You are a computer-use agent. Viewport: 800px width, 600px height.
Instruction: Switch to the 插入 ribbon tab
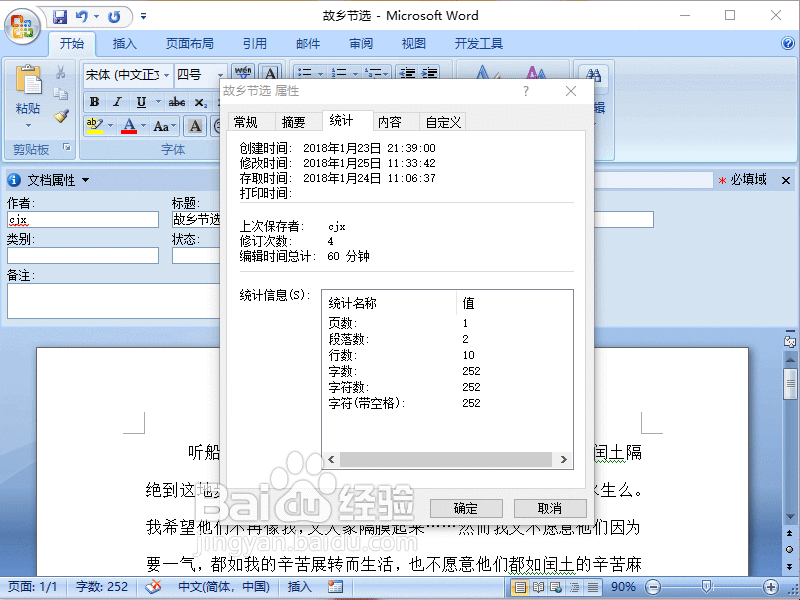tap(124, 44)
